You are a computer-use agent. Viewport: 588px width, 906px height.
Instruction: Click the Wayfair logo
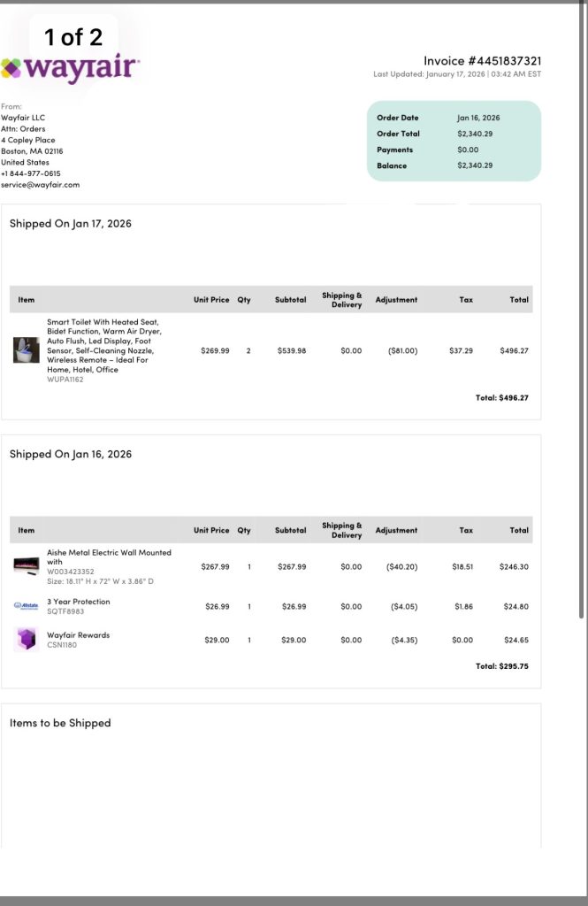coord(71,67)
